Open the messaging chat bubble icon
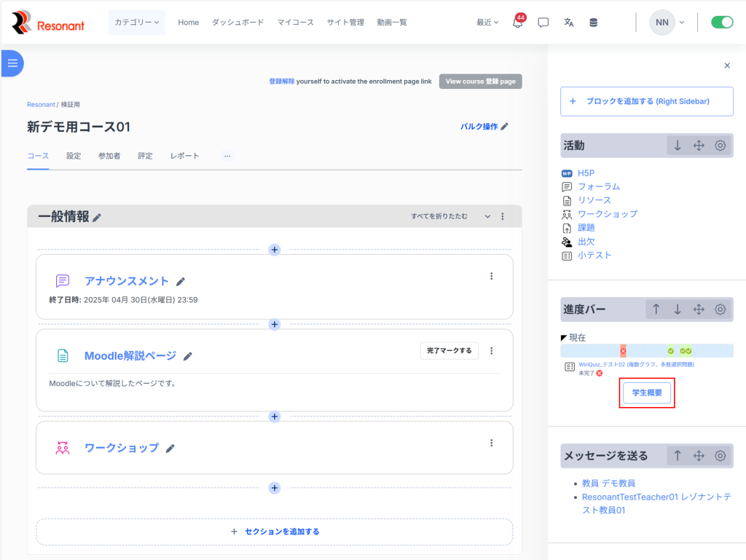 coord(543,23)
